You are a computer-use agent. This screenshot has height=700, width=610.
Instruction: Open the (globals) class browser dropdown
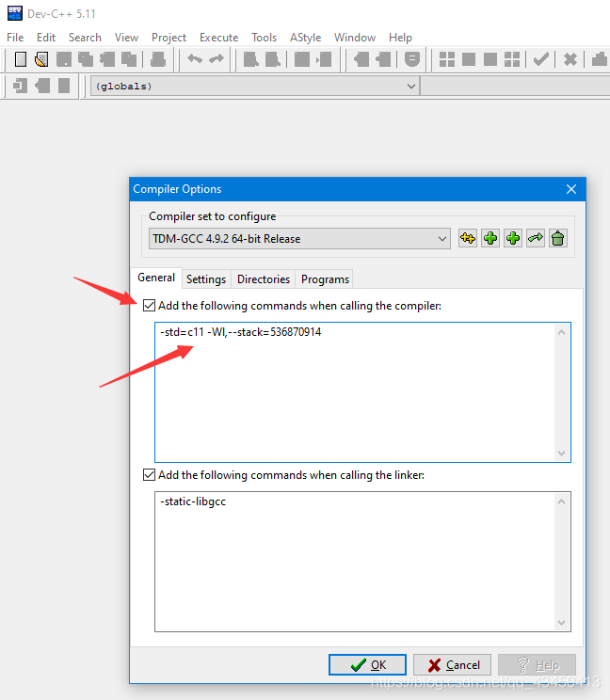tap(254, 87)
